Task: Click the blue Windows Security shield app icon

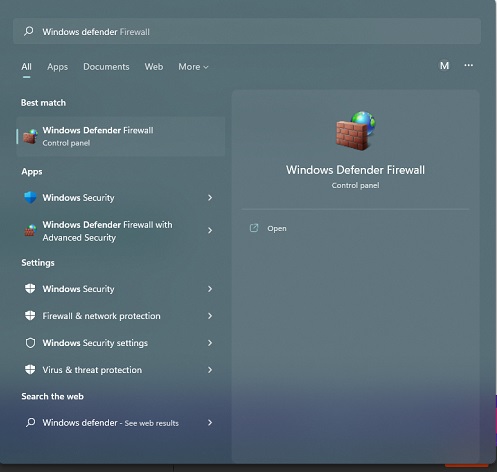Action: click(x=30, y=197)
